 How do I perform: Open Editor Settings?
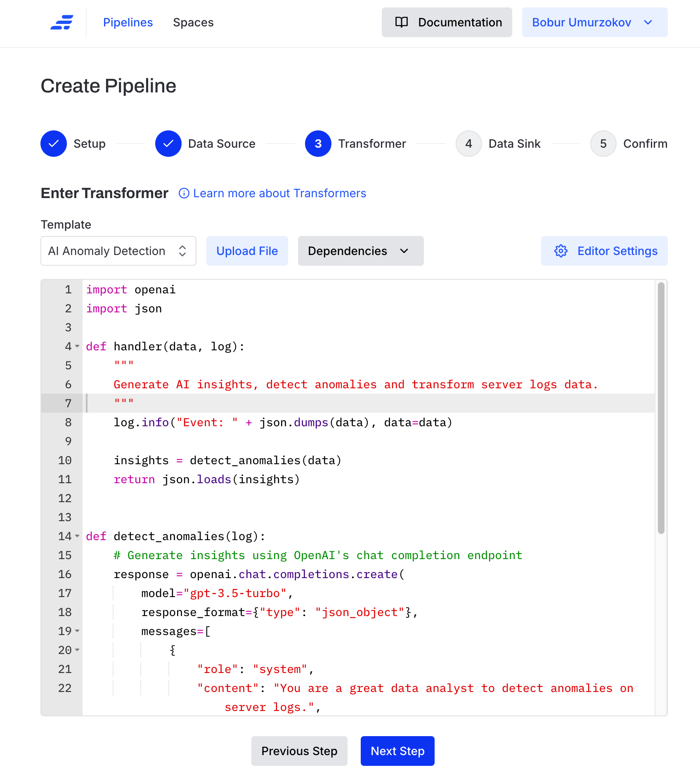(x=604, y=251)
